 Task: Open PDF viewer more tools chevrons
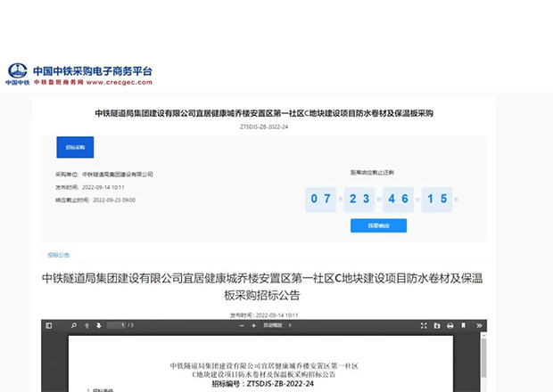coord(479,326)
